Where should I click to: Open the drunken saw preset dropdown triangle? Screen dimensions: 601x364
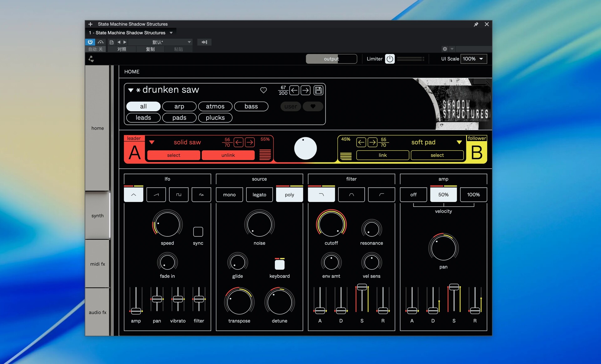(131, 90)
